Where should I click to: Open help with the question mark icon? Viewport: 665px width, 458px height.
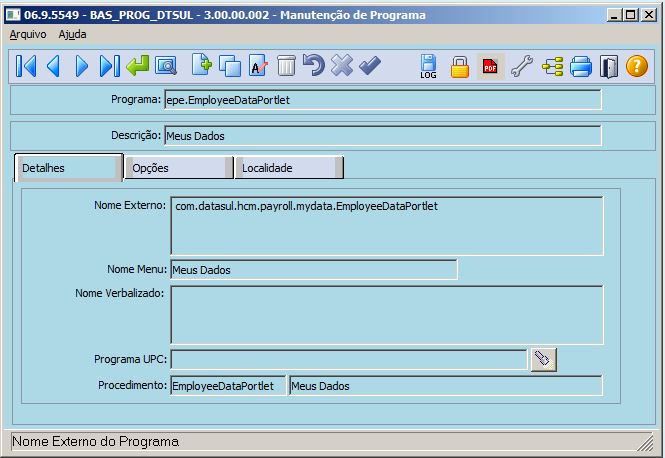[637, 66]
